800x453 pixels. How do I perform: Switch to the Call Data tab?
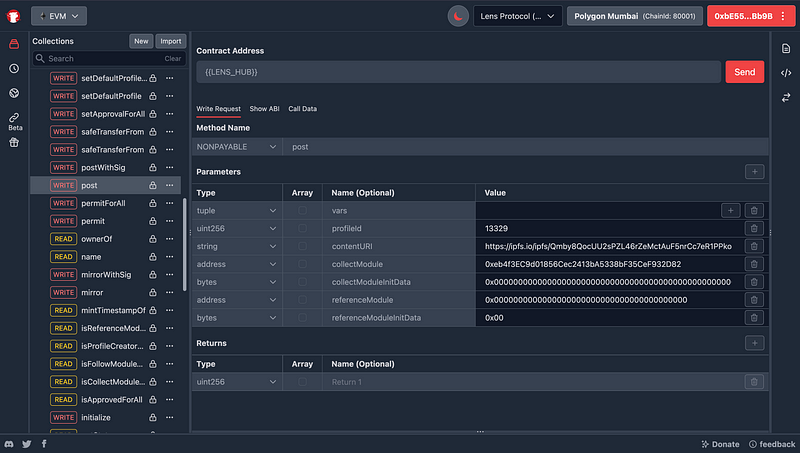[x=302, y=108]
